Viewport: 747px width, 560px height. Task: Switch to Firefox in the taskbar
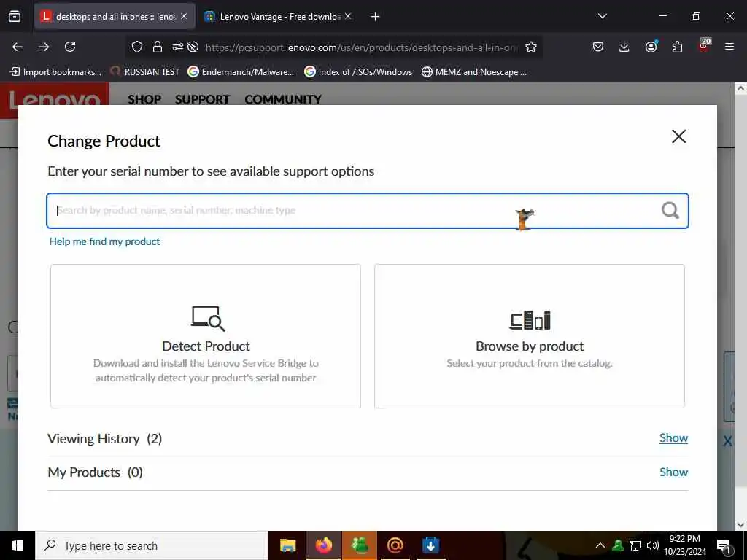pos(323,545)
